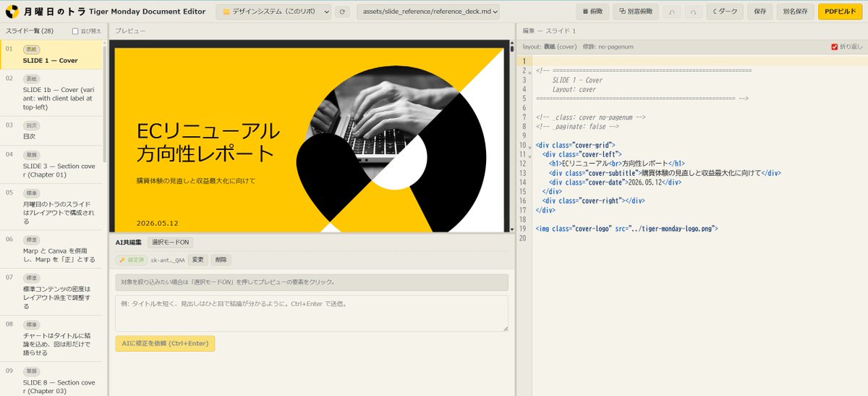Image resolution: width=868 pixels, height=396 pixels.
Task: Click the 編集 — スライド 1 header
Action: 548,31
